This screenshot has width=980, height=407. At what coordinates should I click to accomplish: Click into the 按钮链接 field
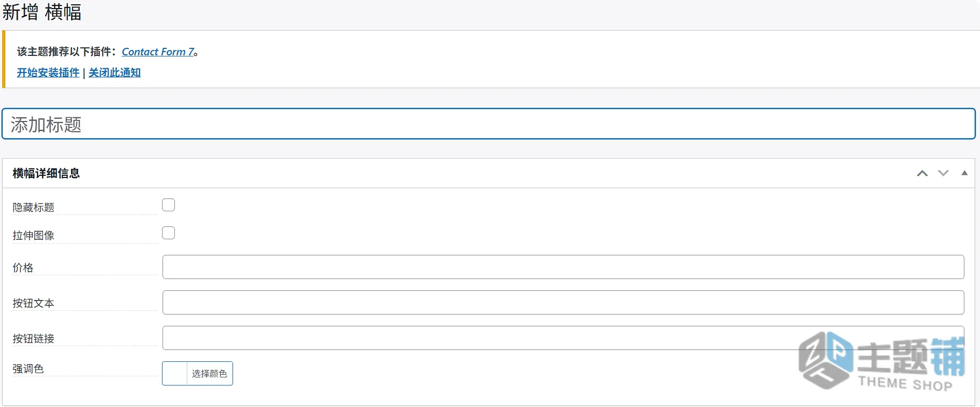point(563,338)
